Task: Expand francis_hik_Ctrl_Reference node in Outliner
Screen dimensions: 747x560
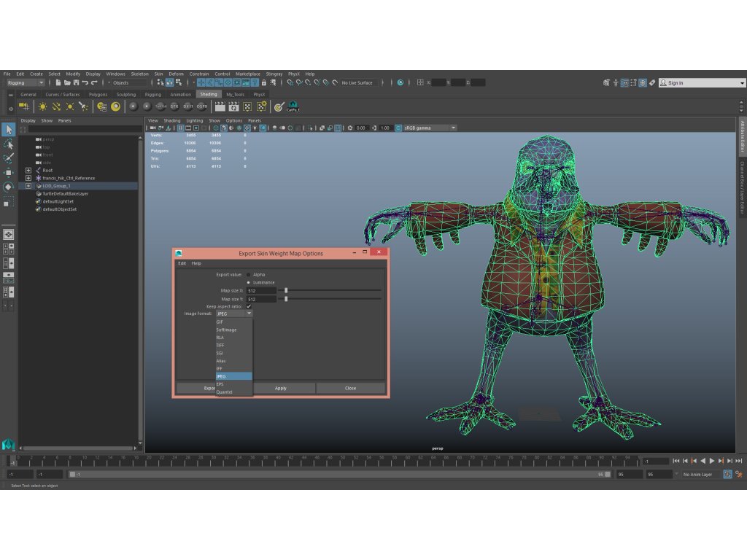Action: pyautogui.click(x=28, y=178)
